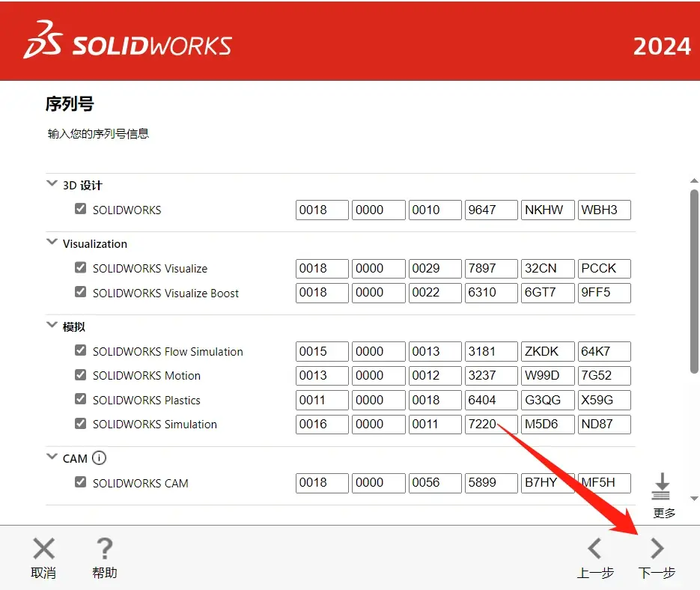Click SOLIDWORKS serial field WBH3
Screen dimensions: 700x590
[x=604, y=210]
